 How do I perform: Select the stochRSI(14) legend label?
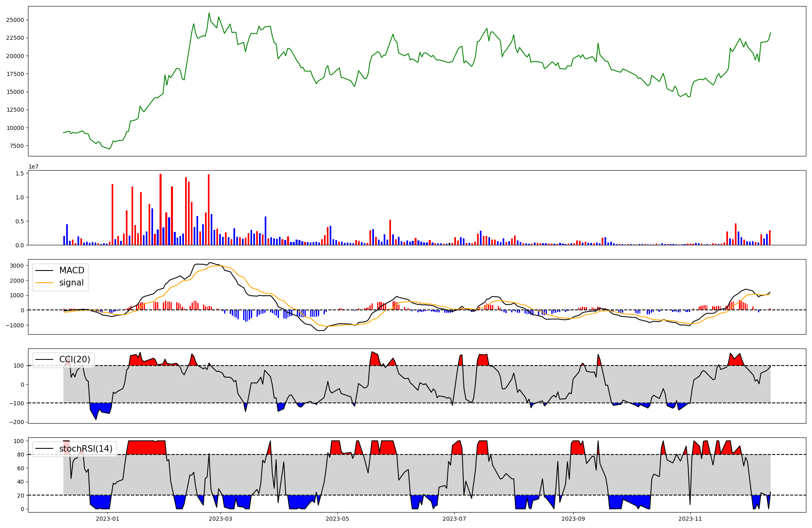tap(86, 449)
